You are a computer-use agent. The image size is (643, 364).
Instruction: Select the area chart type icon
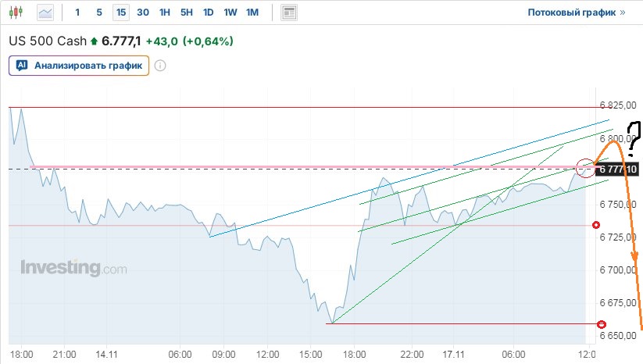pyautogui.click(x=46, y=12)
